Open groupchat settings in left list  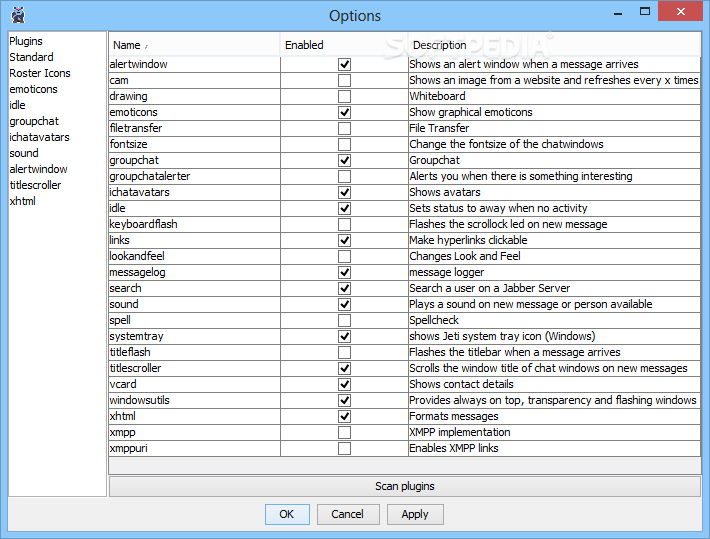(x=34, y=121)
